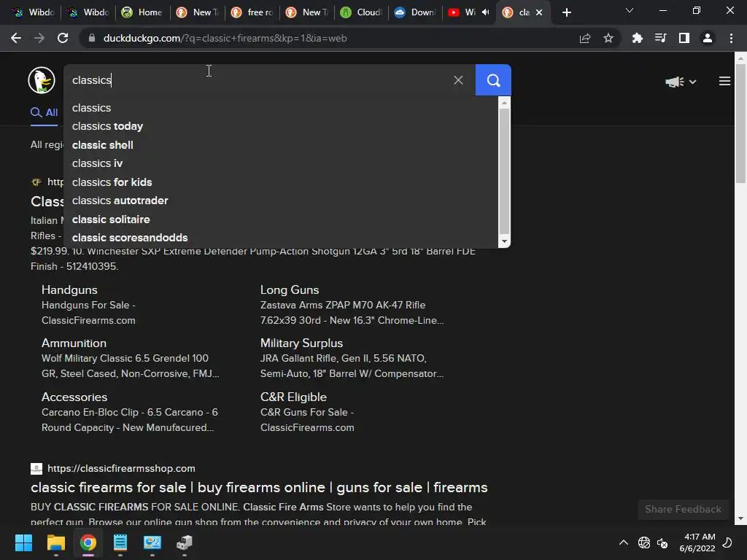Open a new browser tab
Image resolution: width=747 pixels, height=560 pixels.
(x=566, y=12)
